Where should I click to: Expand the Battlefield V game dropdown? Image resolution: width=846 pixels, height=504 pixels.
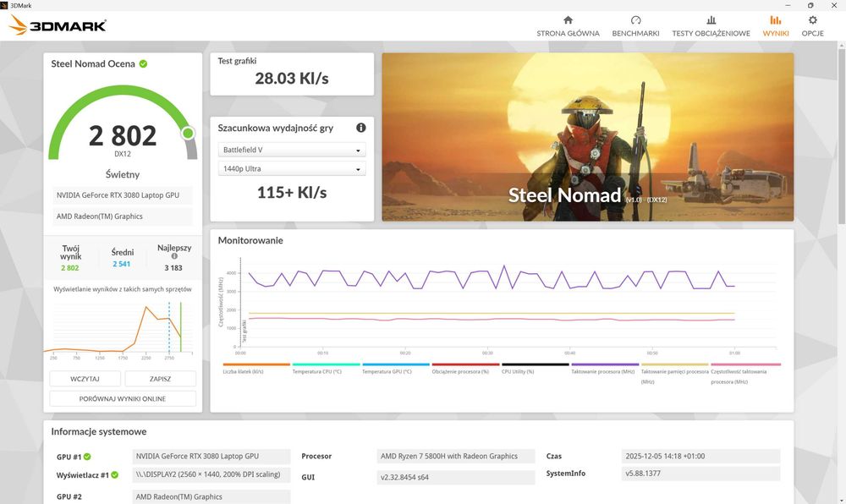click(292, 150)
